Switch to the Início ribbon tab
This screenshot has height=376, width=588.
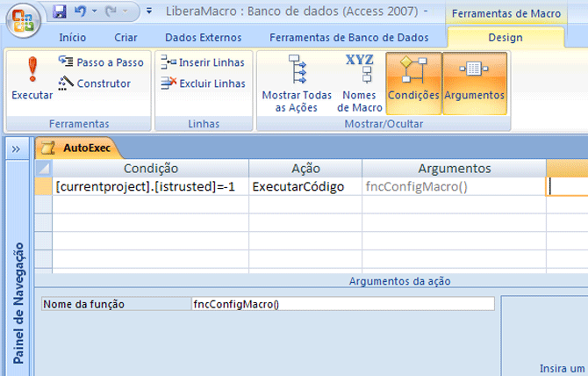tap(72, 38)
